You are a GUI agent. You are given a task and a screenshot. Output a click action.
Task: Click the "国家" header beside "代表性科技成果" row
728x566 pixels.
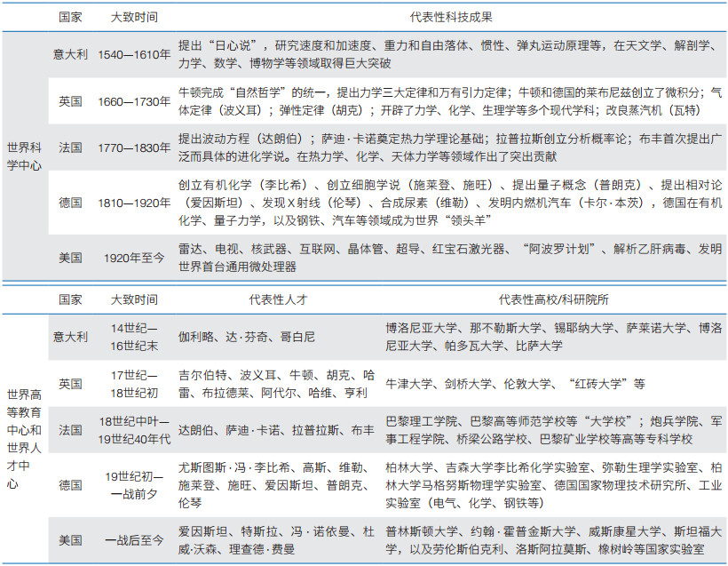[x=70, y=17]
